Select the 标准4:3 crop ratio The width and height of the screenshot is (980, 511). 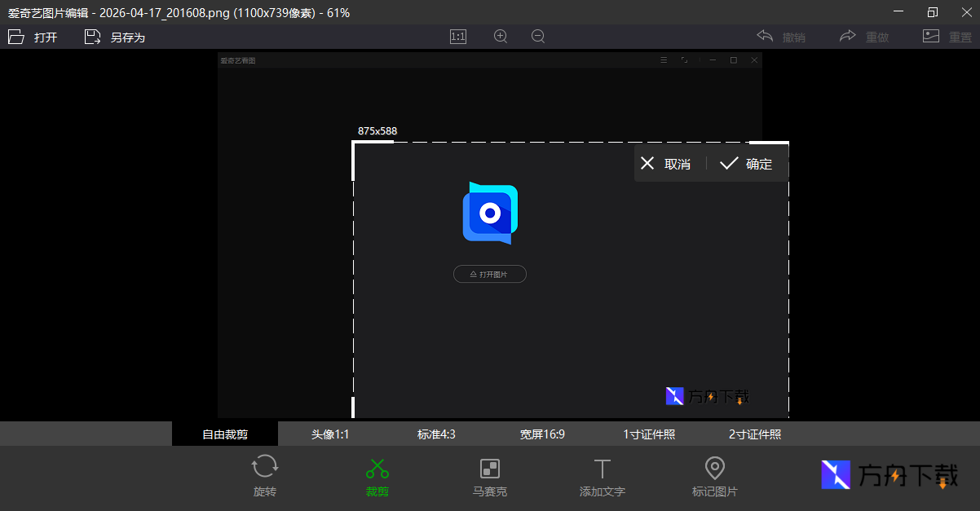(x=436, y=434)
